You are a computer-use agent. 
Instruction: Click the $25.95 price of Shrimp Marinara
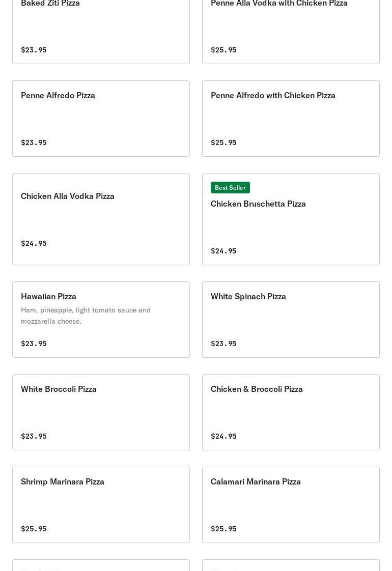click(34, 529)
